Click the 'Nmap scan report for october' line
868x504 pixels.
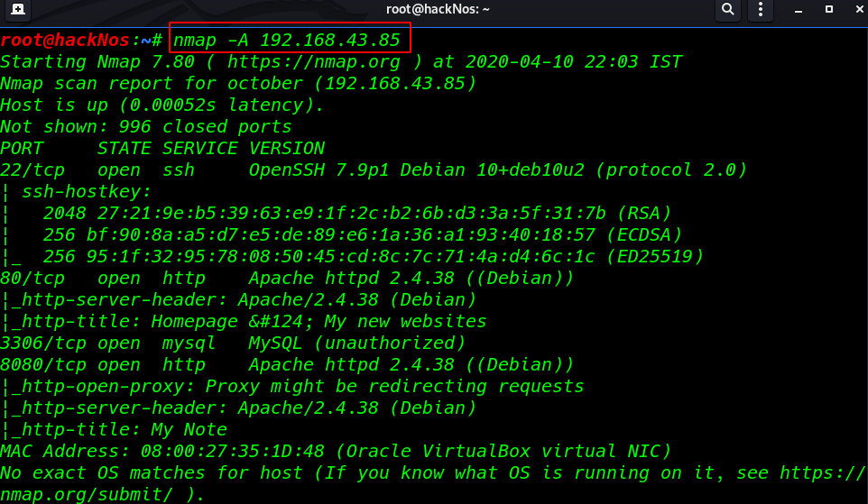click(x=238, y=83)
